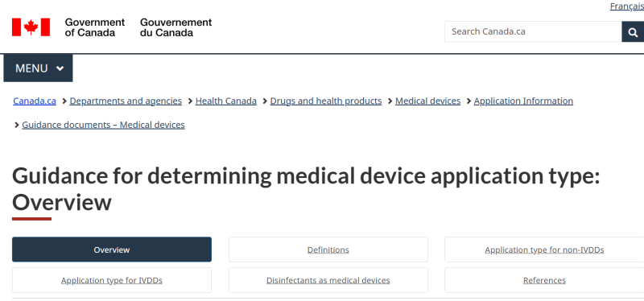Switch language to Français
The image size is (644, 301).
(627, 6)
